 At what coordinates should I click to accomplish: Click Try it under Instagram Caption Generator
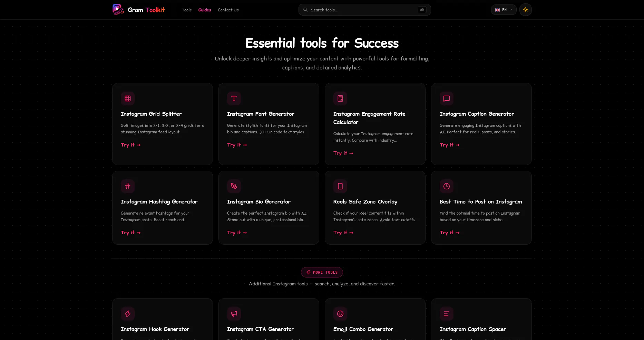pyautogui.click(x=450, y=145)
